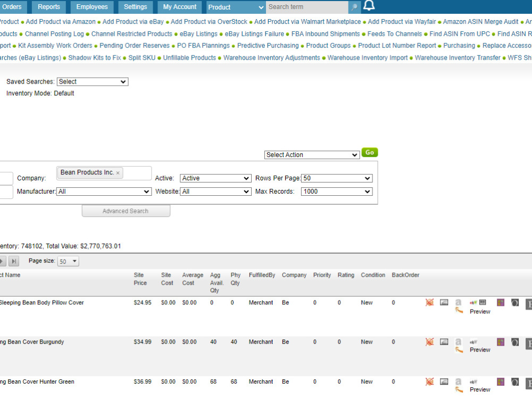This screenshot has height=399, width=532.
Task: Open Kit Assembly Work Orders link
Action: [x=55, y=45]
